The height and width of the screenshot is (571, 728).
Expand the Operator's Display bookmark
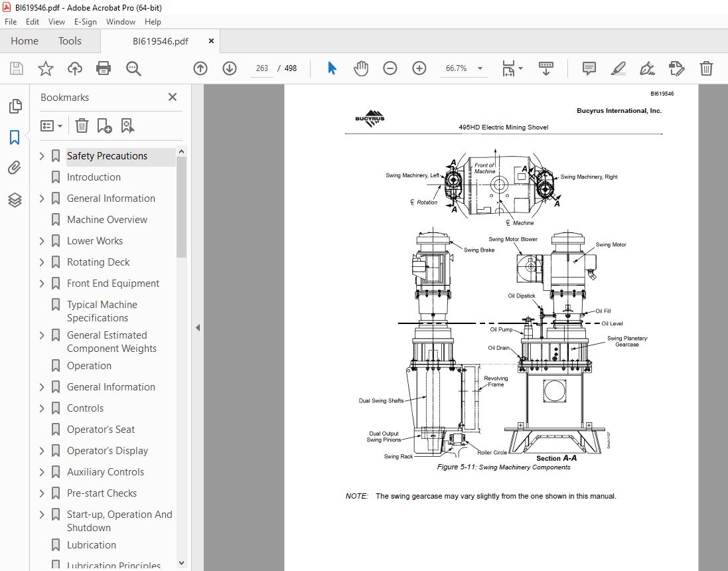point(42,451)
